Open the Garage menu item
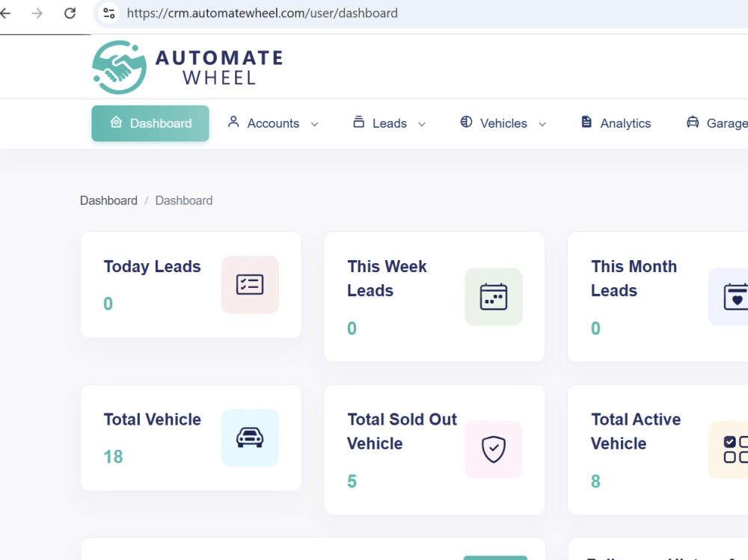Image resolution: width=748 pixels, height=560 pixels. point(717,123)
